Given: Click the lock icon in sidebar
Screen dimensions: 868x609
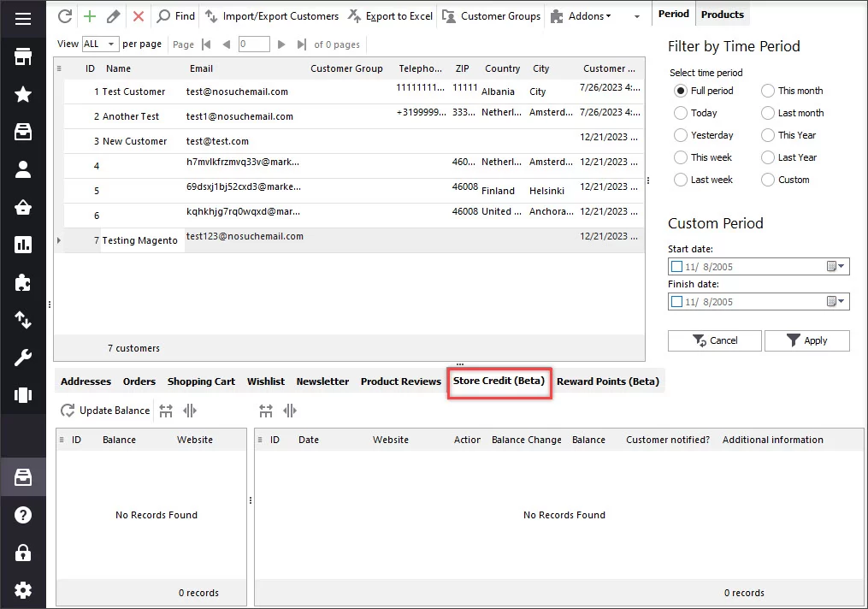Looking at the screenshot, I should pyautogui.click(x=23, y=553).
